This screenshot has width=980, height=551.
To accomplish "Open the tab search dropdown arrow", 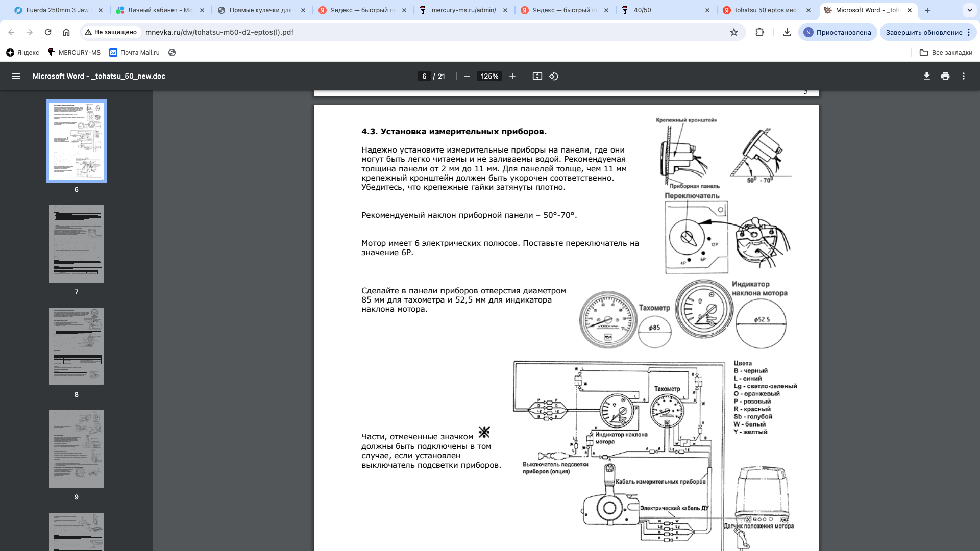I will [x=969, y=10].
